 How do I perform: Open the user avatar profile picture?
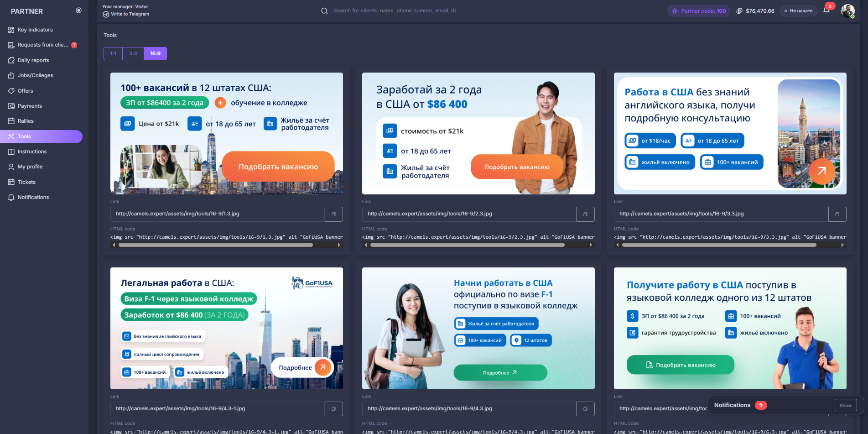847,10
